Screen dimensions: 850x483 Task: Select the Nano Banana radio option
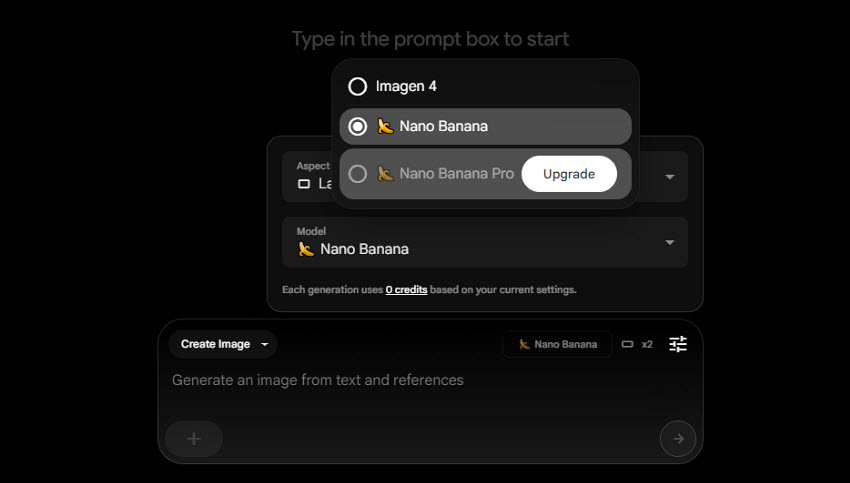coord(358,126)
